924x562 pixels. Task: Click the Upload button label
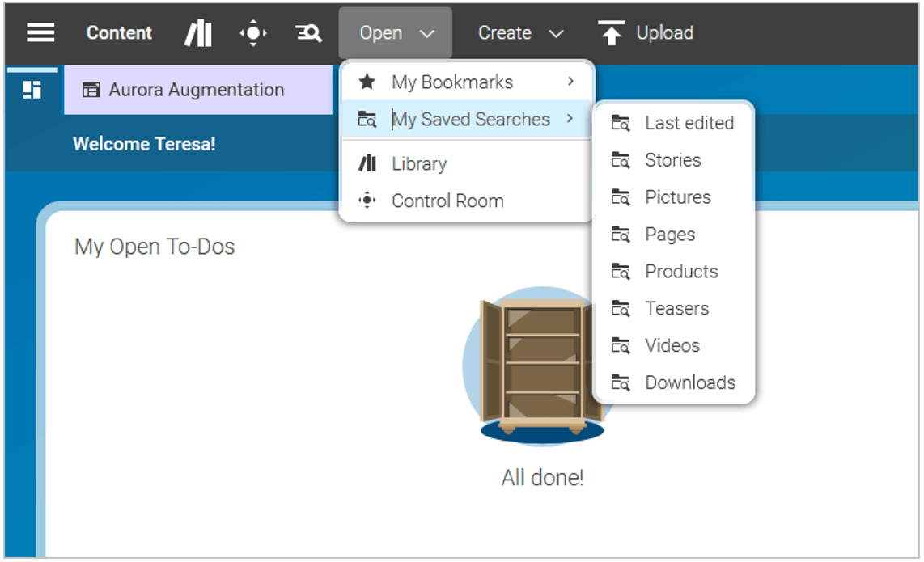point(664,33)
